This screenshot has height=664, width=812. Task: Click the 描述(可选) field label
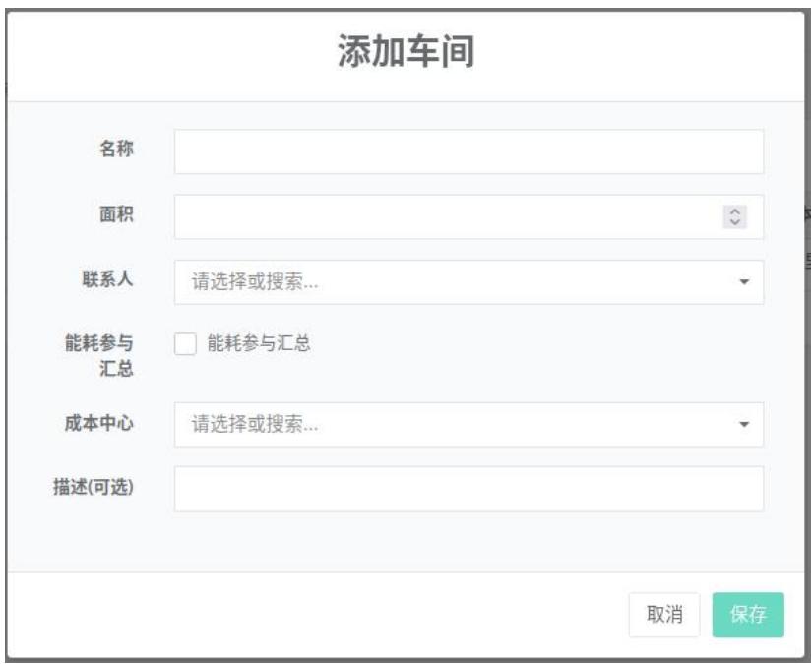point(94,489)
